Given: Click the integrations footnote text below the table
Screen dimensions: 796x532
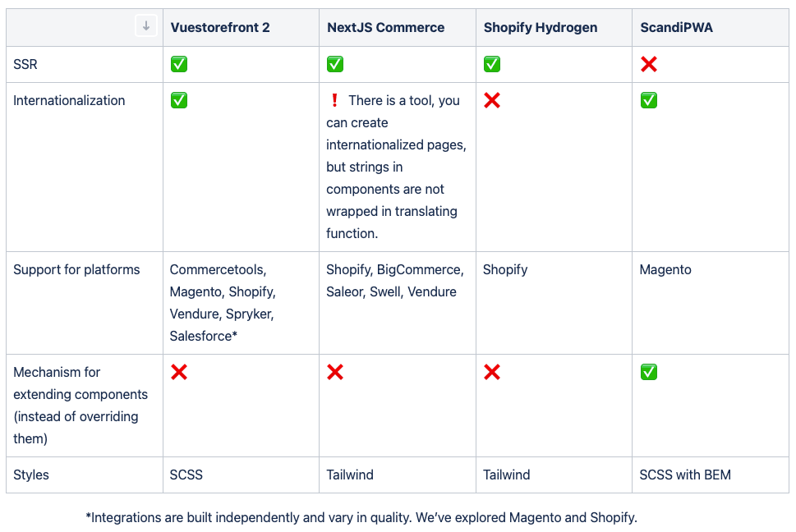Looking at the screenshot, I should click(361, 517).
